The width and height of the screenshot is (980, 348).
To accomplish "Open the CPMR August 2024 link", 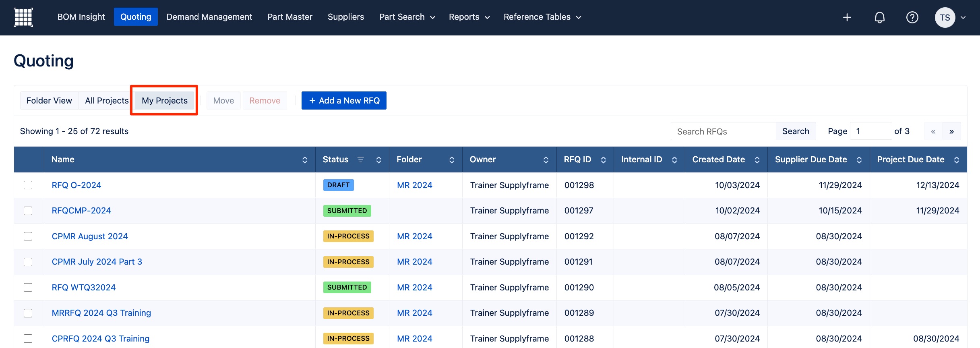I will 90,236.
